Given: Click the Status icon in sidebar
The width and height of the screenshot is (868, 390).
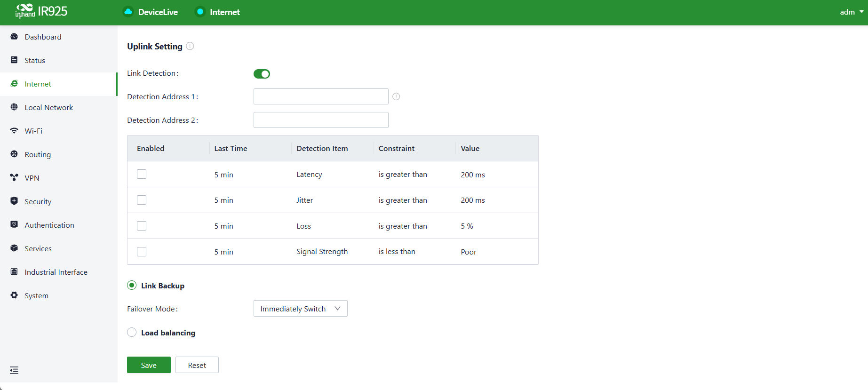Looking at the screenshot, I should tap(14, 60).
